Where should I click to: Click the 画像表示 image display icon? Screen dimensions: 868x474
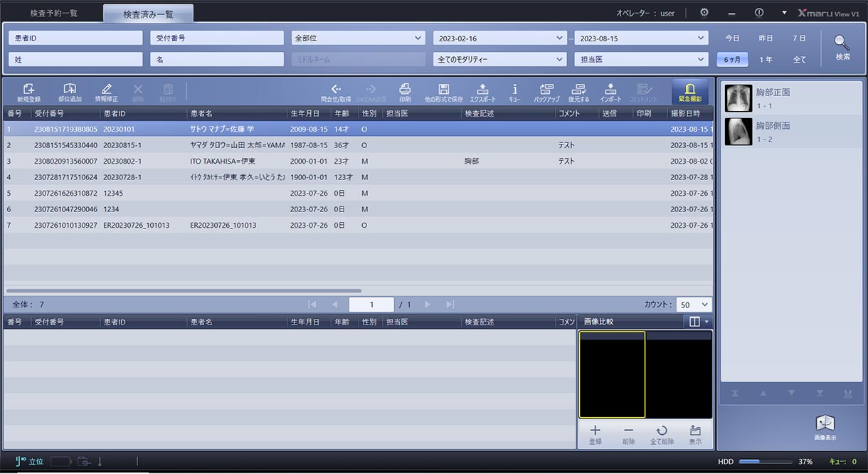click(x=825, y=427)
